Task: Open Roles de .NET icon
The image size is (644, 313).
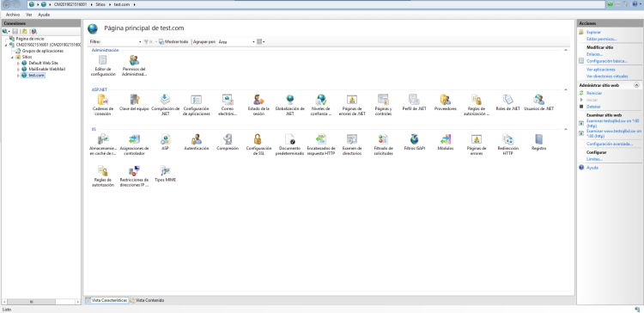Action: coord(507,103)
